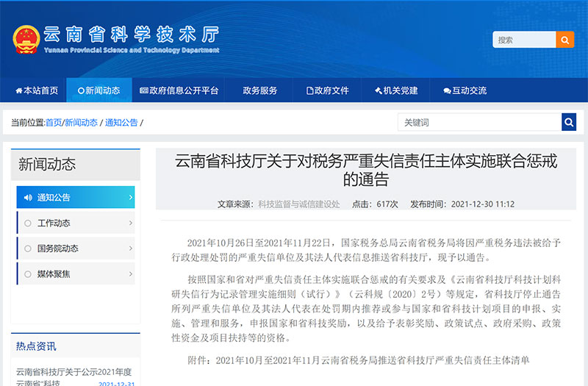Click the chat bubble icon in 互动交流

[x=447, y=90]
